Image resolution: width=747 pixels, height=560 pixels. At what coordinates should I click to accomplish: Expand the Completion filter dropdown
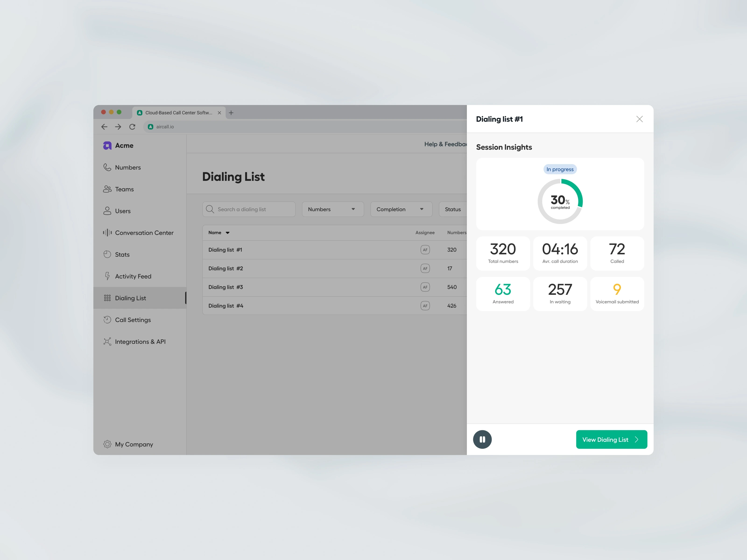[x=401, y=209]
